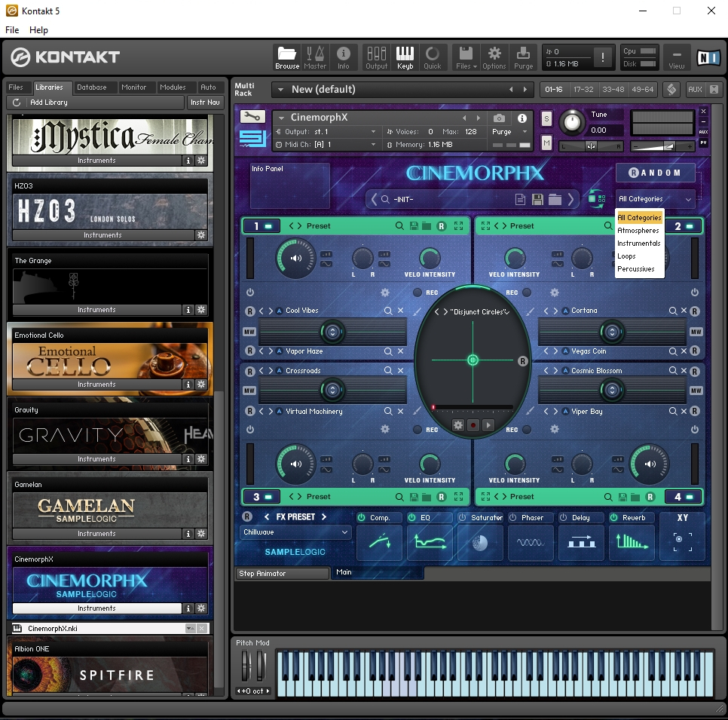Open the Reverb effect graphic
The height and width of the screenshot is (720, 728).
pos(632,542)
